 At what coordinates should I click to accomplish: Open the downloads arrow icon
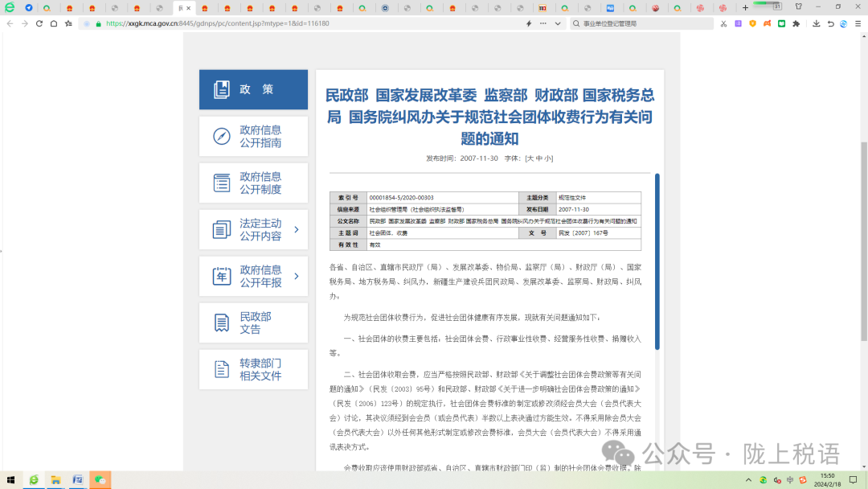(x=817, y=24)
